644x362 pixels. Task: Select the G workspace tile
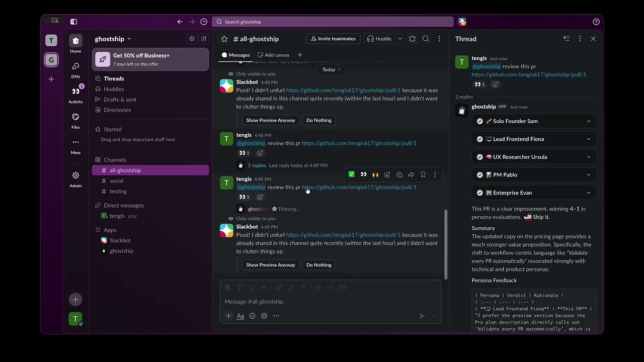[51, 60]
